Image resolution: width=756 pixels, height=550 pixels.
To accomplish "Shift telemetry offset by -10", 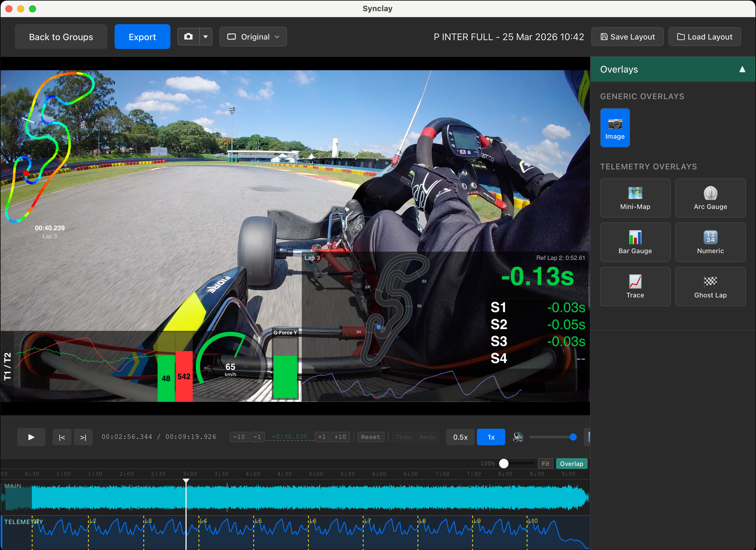I will [x=239, y=437].
